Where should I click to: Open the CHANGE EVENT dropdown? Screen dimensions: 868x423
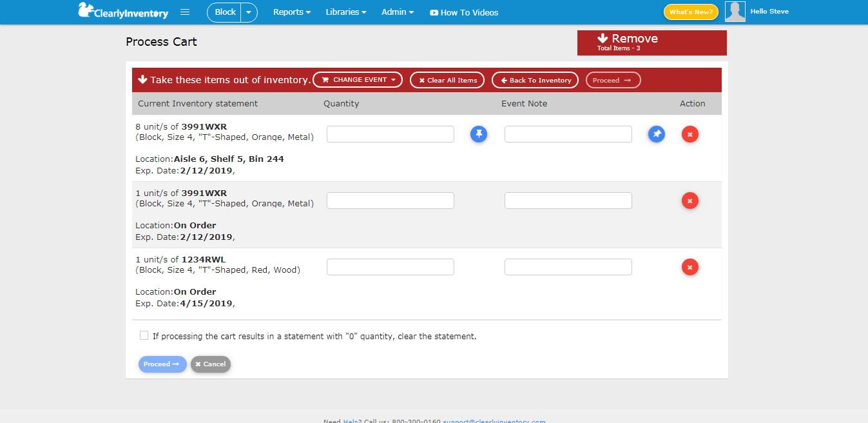coord(358,80)
